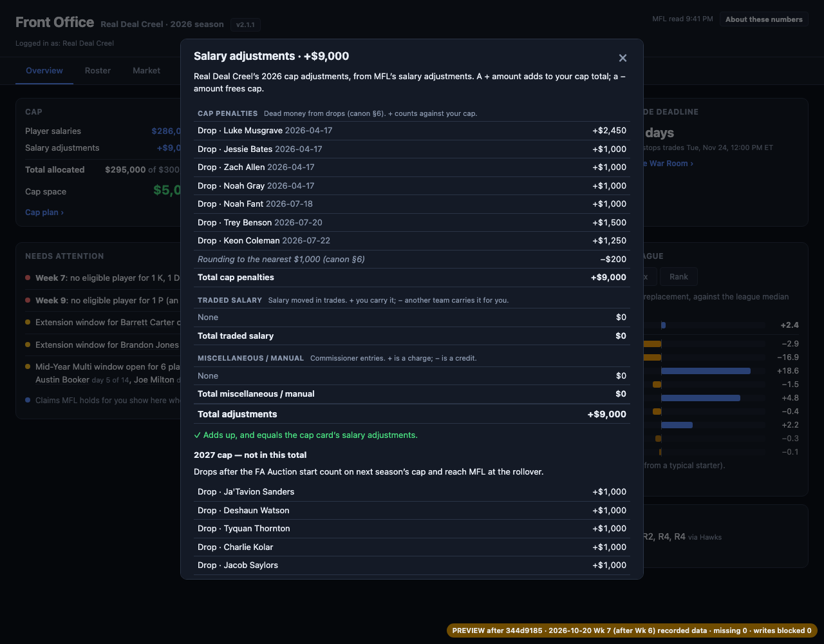Click the +$2,450 penalty amount
The height and width of the screenshot is (644, 824).
click(609, 131)
